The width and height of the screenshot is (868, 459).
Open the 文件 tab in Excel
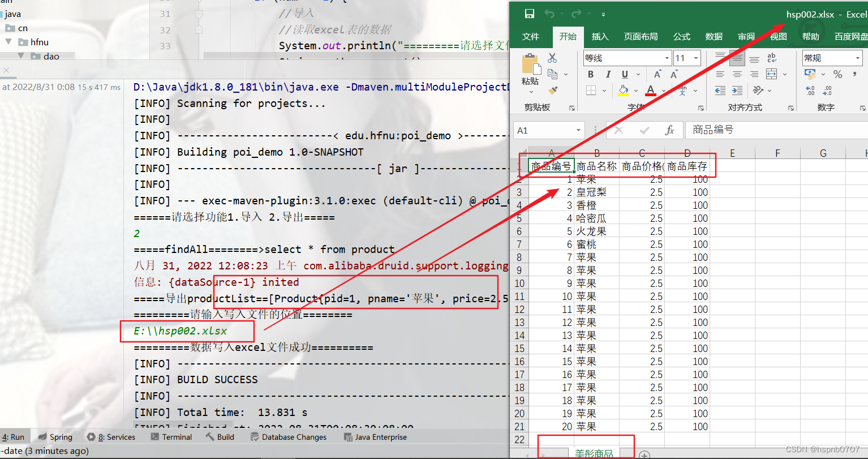(x=531, y=36)
